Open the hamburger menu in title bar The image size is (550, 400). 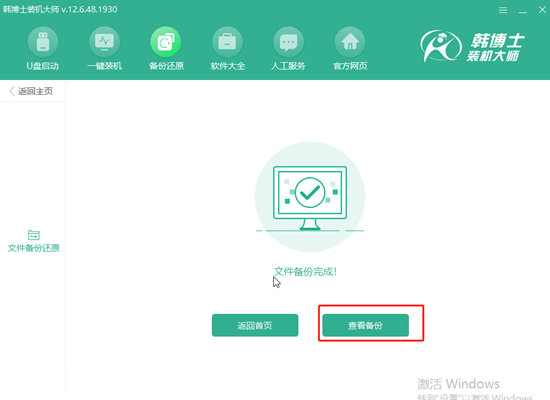[x=503, y=10]
